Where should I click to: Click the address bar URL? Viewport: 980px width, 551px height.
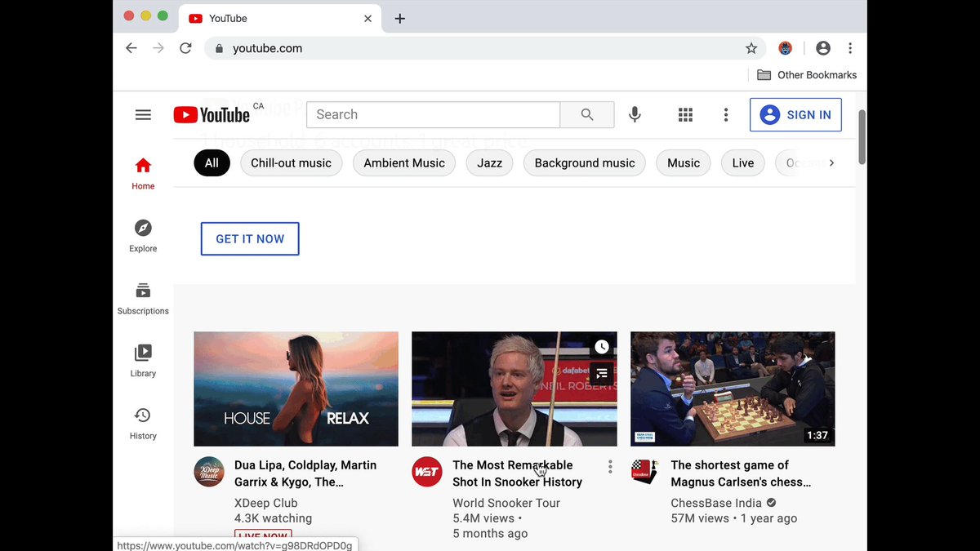(x=267, y=48)
